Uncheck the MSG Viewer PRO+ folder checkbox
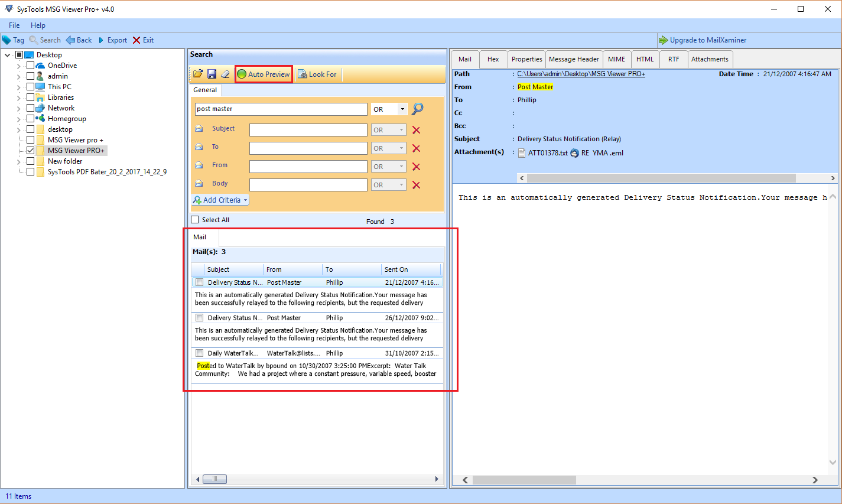842x504 pixels. (x=30, y=151)
